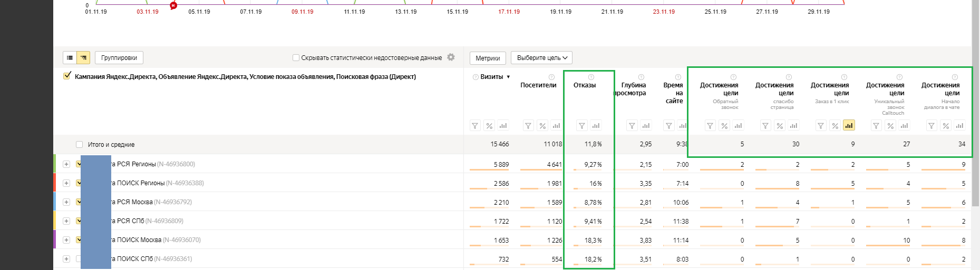
Task: Show Начало диалога в чате as percentages
Action: coord(946,125)
